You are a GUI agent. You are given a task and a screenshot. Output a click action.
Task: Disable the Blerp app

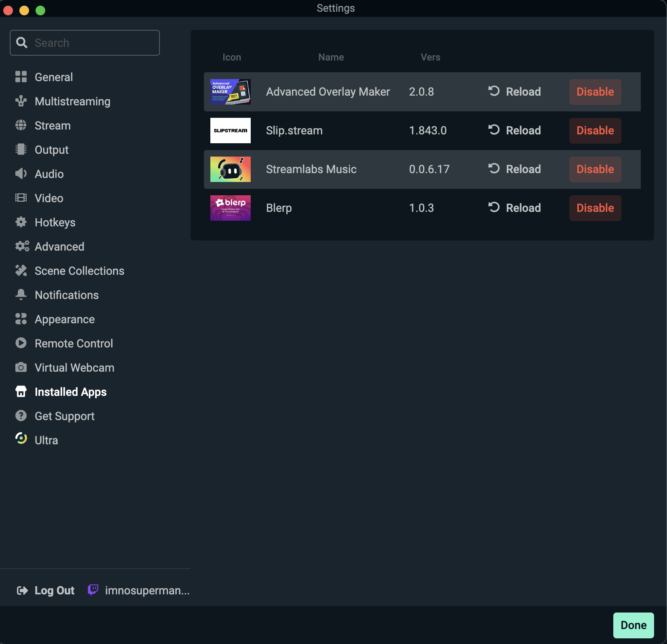pyautogui.click(x=595, y=208)
